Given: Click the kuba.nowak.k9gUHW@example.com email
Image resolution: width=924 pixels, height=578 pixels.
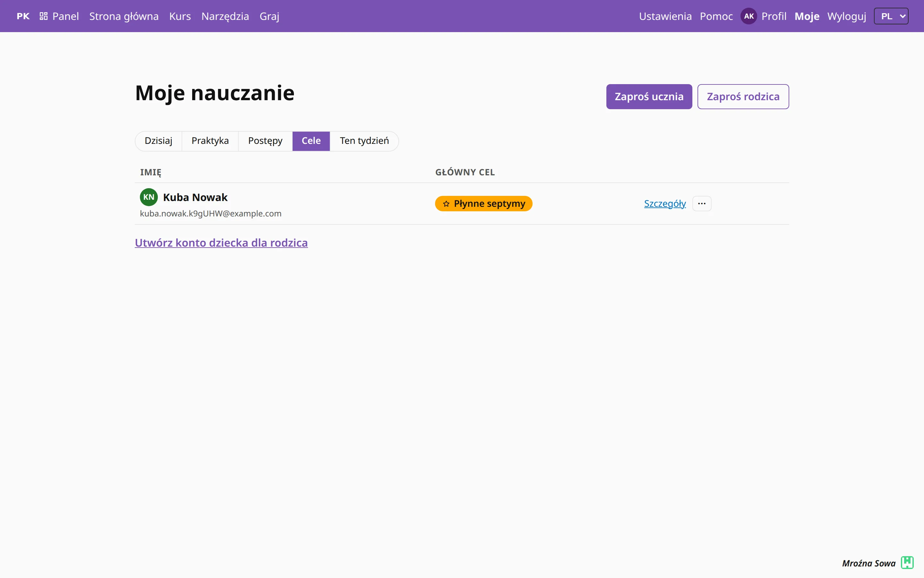Looking at the screenshot, I should click(210, 214).
